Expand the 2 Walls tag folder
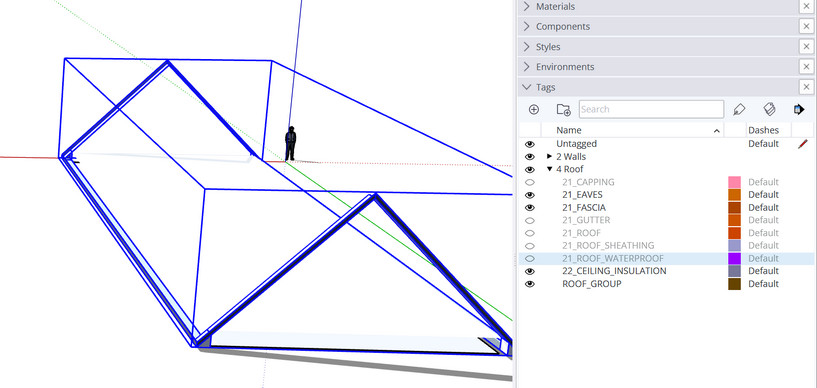The width and height of the screenshot is (817, 388). pos(549,156)
